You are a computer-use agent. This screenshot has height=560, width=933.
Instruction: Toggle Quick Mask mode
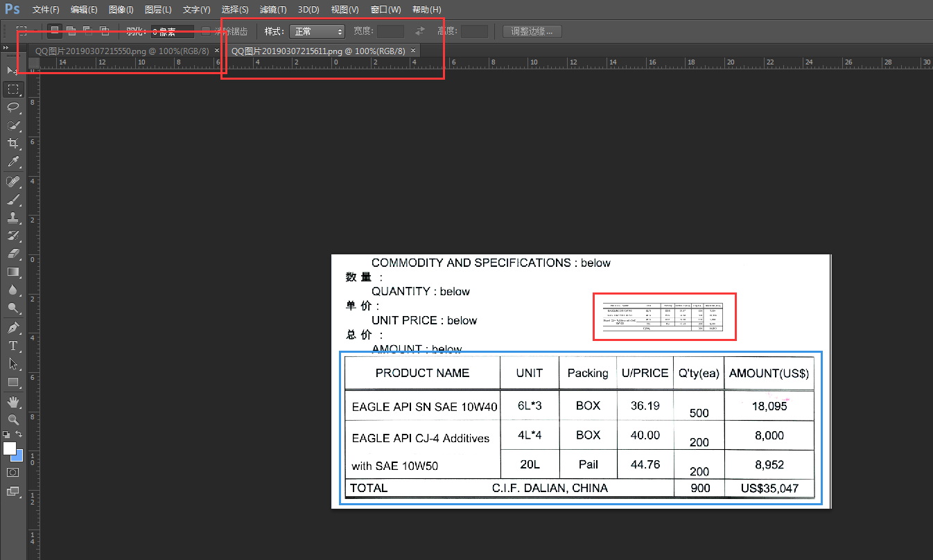[12, 472]
